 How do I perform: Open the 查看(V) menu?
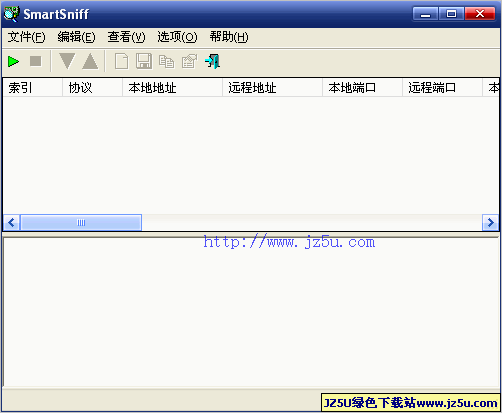(126, 37)
